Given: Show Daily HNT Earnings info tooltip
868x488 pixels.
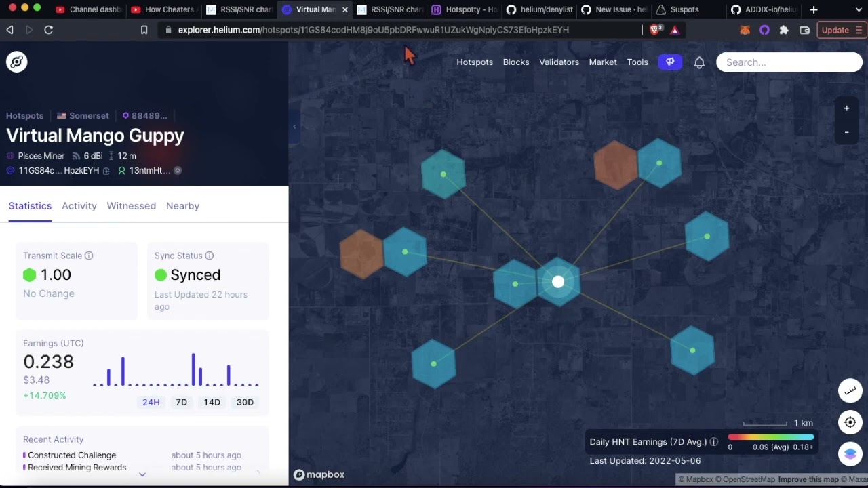Looking at the screenshot, I should (x=713, y=442).
